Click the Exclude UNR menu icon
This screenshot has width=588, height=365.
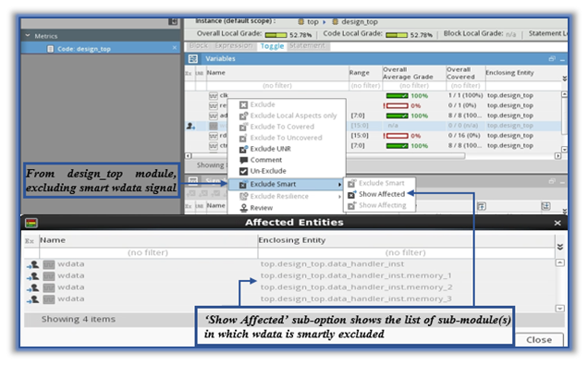point(243,149)
